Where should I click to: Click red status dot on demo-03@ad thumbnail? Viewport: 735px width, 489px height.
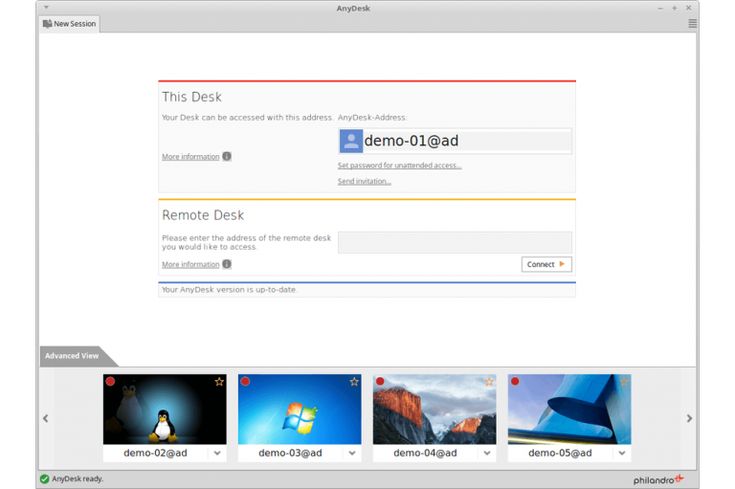tap(245, 381)
